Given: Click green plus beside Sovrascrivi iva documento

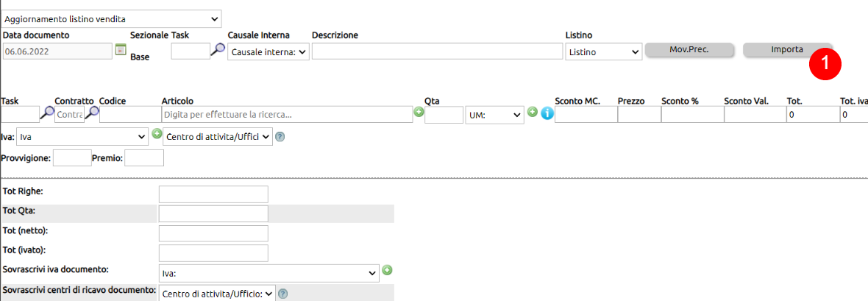Looking at the screenshot, I should pyautogui.click(x=388, y=270).
